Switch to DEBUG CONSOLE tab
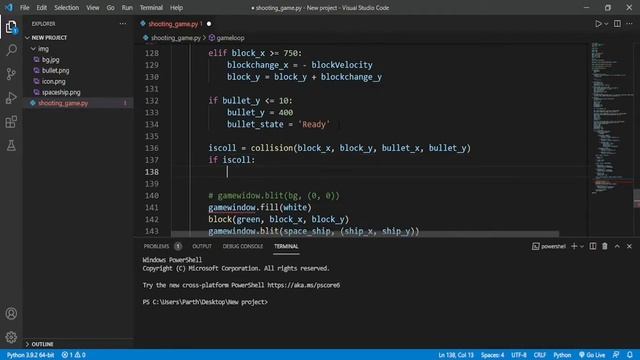 pyautogui.click(x=243, y=246)
